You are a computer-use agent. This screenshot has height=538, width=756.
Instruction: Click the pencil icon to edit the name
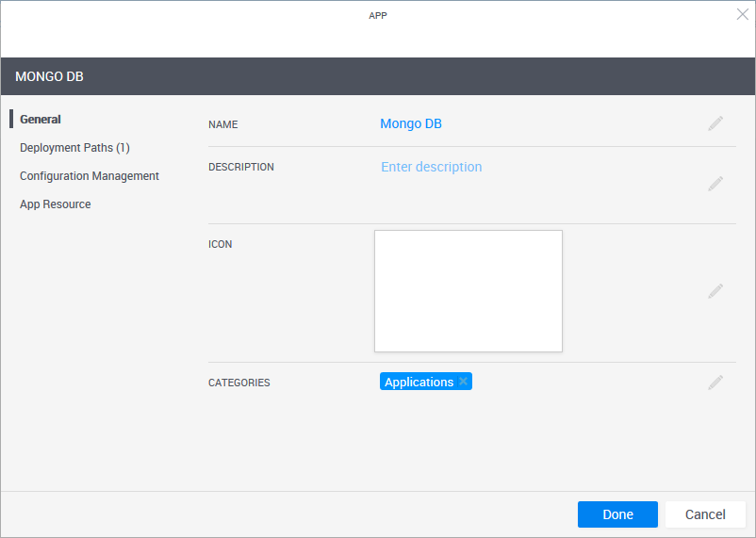715,123
